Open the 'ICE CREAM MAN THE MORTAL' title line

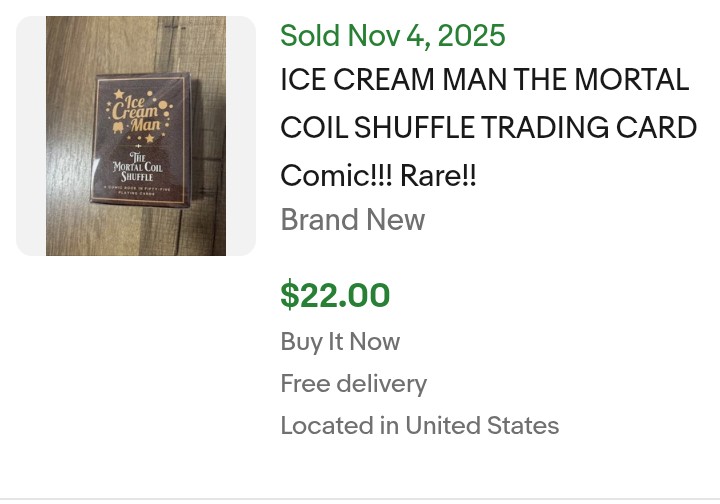485,80
